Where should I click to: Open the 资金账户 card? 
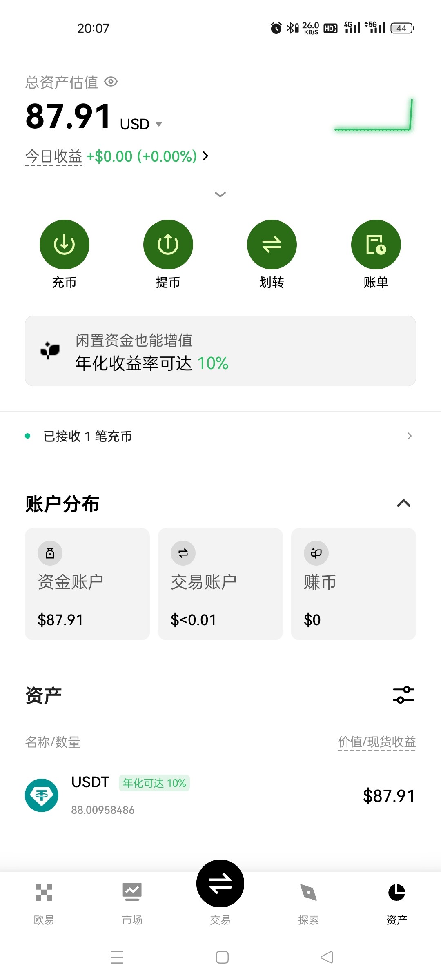coord(87,584)
